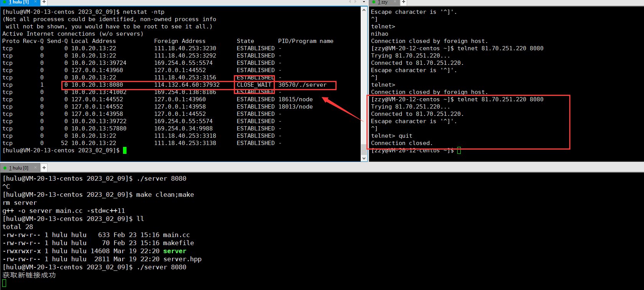Click the 'g++ -o server main.cc -std=c++11' line
This screenshot has width=644, height=290.
click(x=64, y=211)
